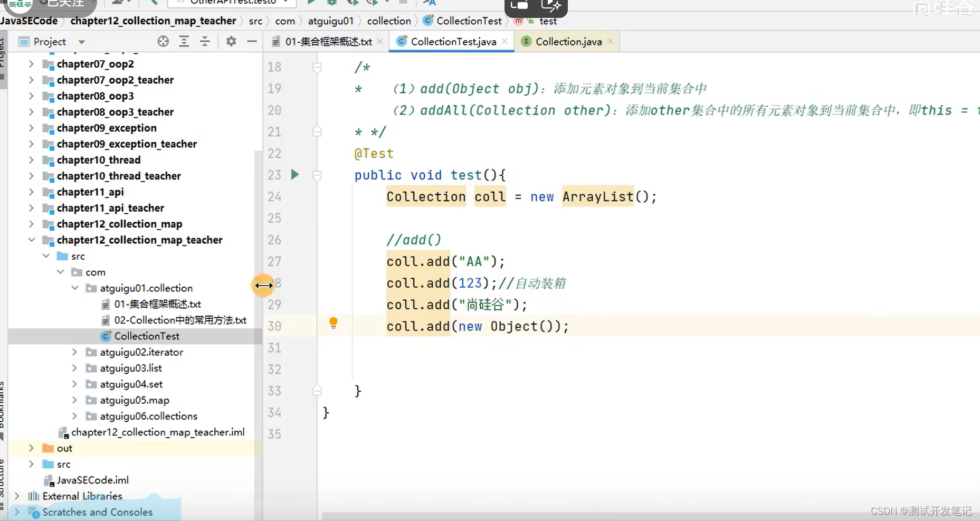Expand Scratches and Consoles node
This screenshot has width=980, height=521.
[x=17, y=512]
